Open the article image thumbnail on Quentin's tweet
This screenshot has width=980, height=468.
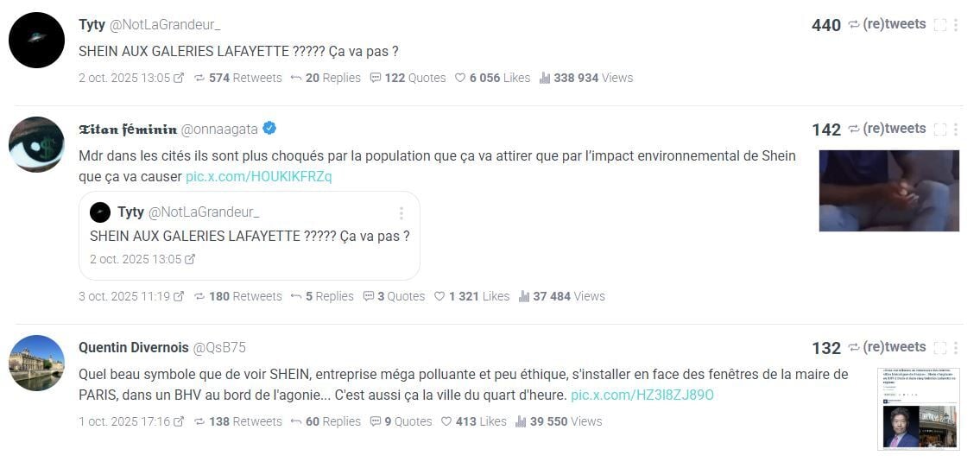[918, 408]
